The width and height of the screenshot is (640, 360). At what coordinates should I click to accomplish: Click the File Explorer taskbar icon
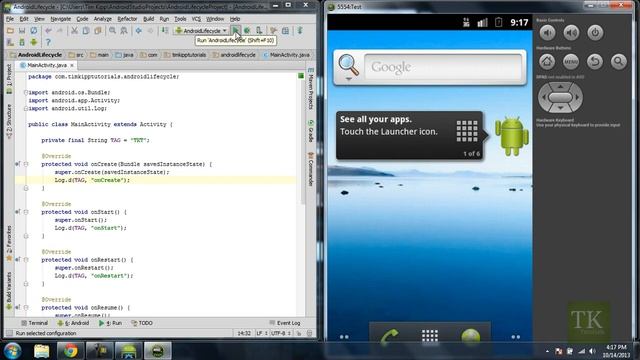41,350
